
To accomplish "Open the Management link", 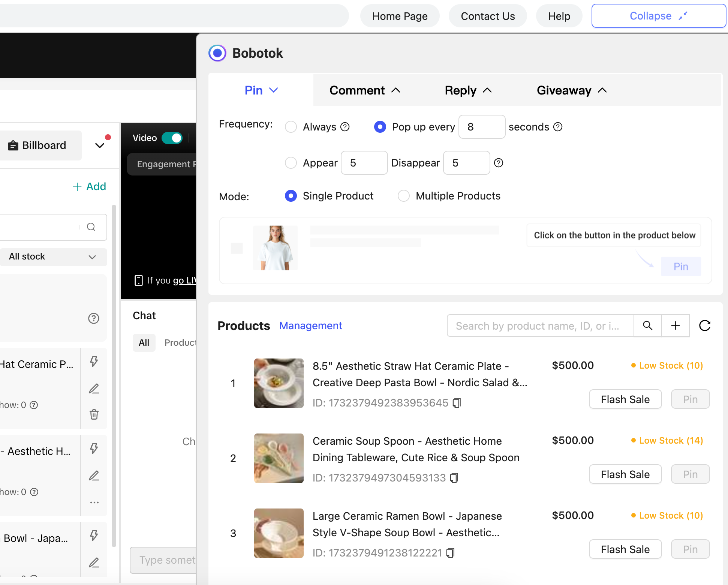I will pos(311,325).
